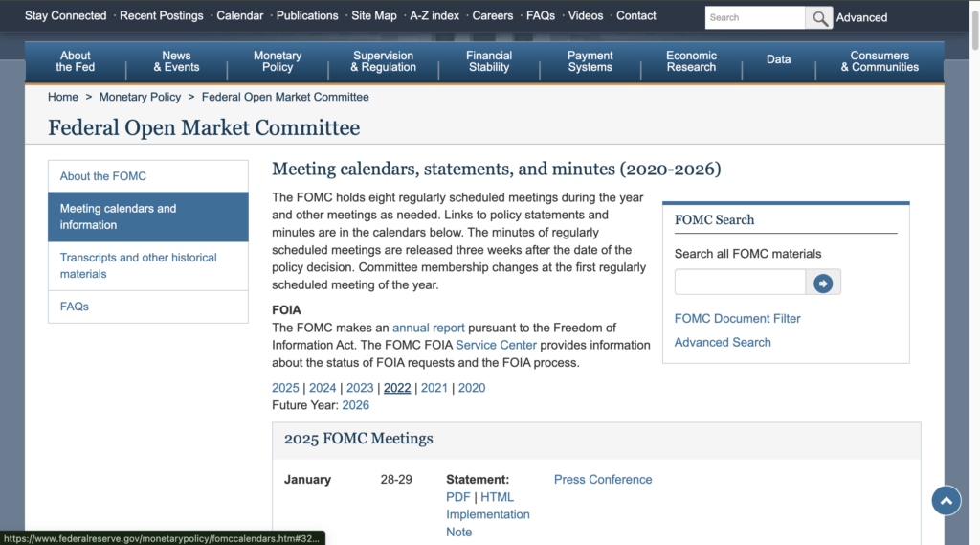Viewport: 980px width, 545px height.
Task: Open the Consumers & Communities menu
Action: (x=880, y=61)
